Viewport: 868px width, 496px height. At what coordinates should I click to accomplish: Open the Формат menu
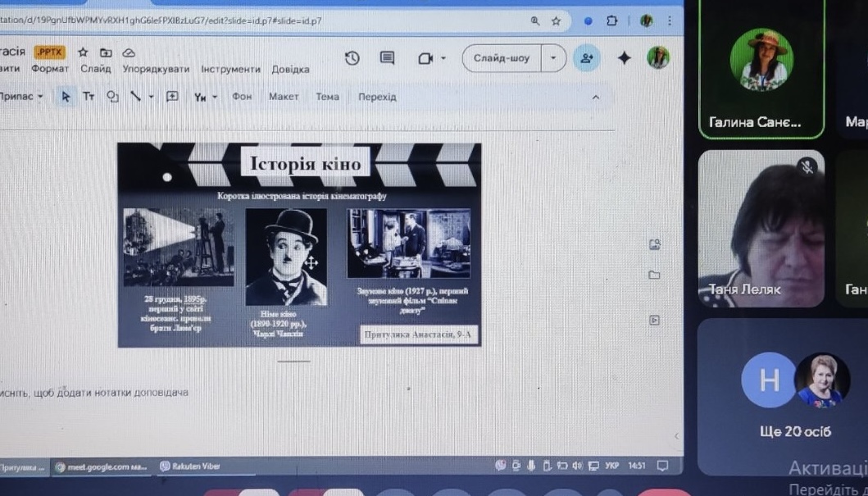pos(50,70)
